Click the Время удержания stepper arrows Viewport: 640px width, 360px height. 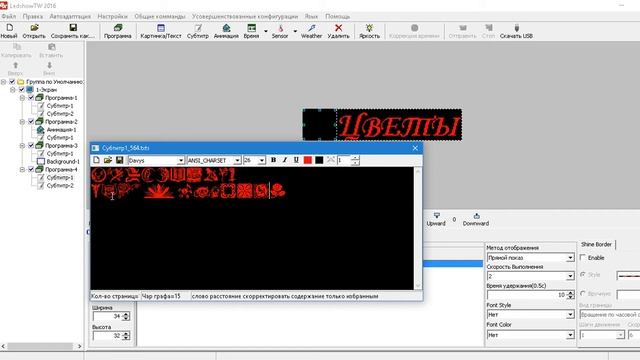pyautogui.click(x=570, y=295)
